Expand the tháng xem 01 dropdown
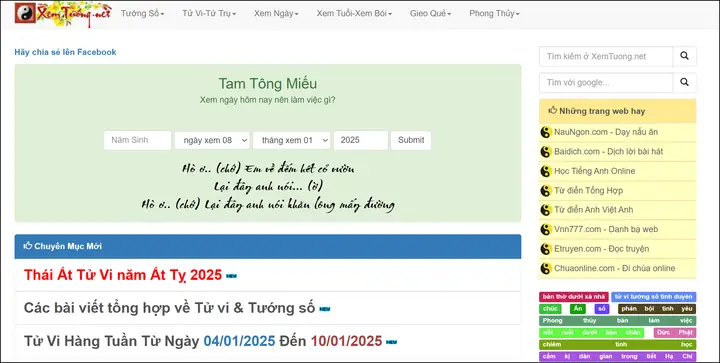Screen dimensions: 720x363 tap(292, 140)
